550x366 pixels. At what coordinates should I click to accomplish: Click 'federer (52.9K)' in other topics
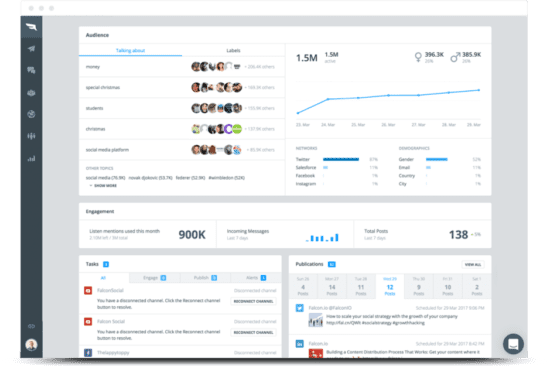(x=190, y=178)
